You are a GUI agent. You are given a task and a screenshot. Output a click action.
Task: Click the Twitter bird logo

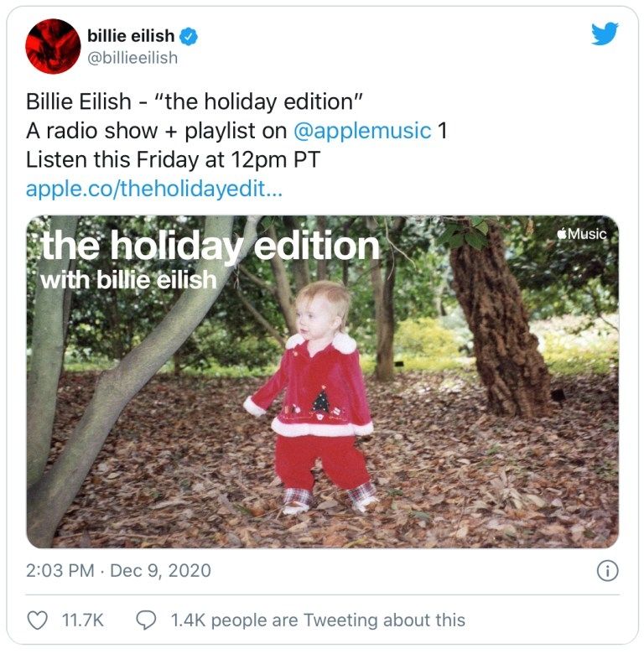(605, 34)
